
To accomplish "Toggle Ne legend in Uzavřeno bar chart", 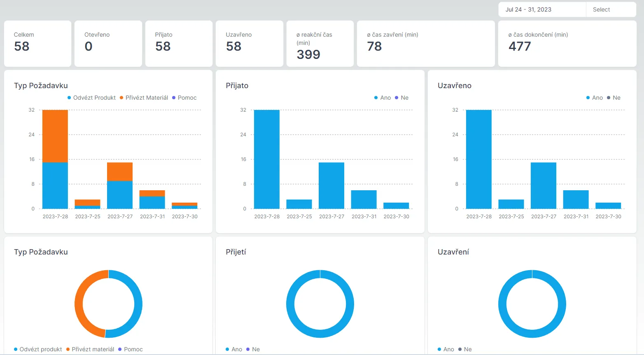I will pos(614,98).
